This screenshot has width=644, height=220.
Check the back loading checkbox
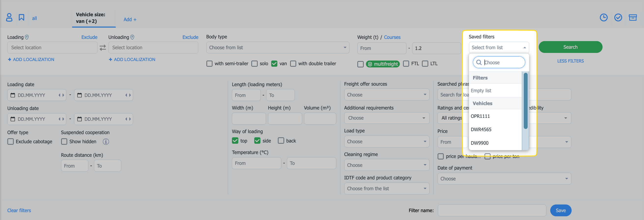(281, 141)
